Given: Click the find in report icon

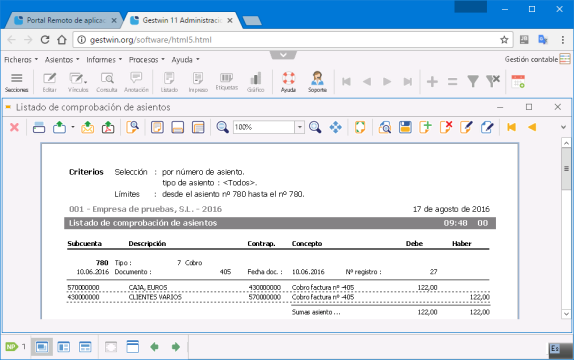Looking at the screenshot, I should pyautogui.click(x=133, y=127).
